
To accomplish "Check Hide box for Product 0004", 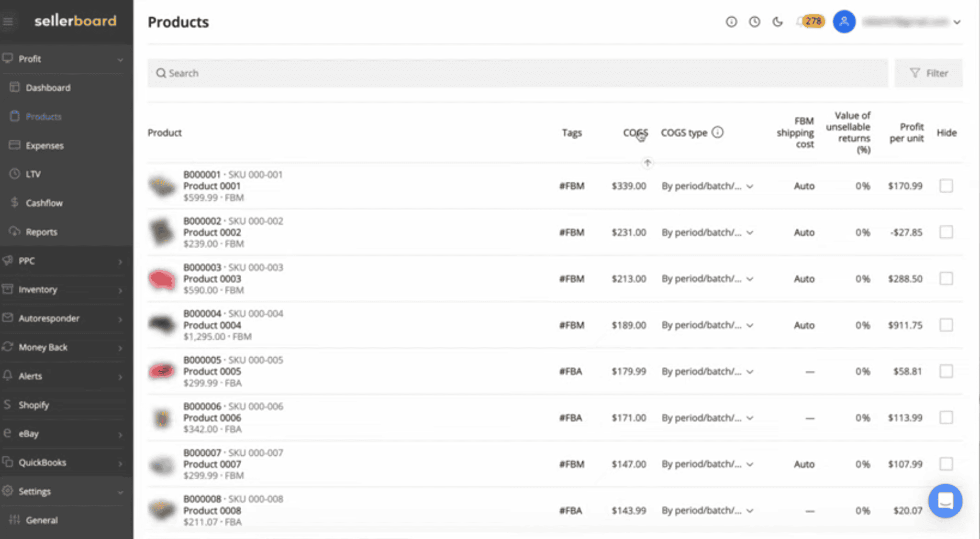I will click(x=946, y=325).
